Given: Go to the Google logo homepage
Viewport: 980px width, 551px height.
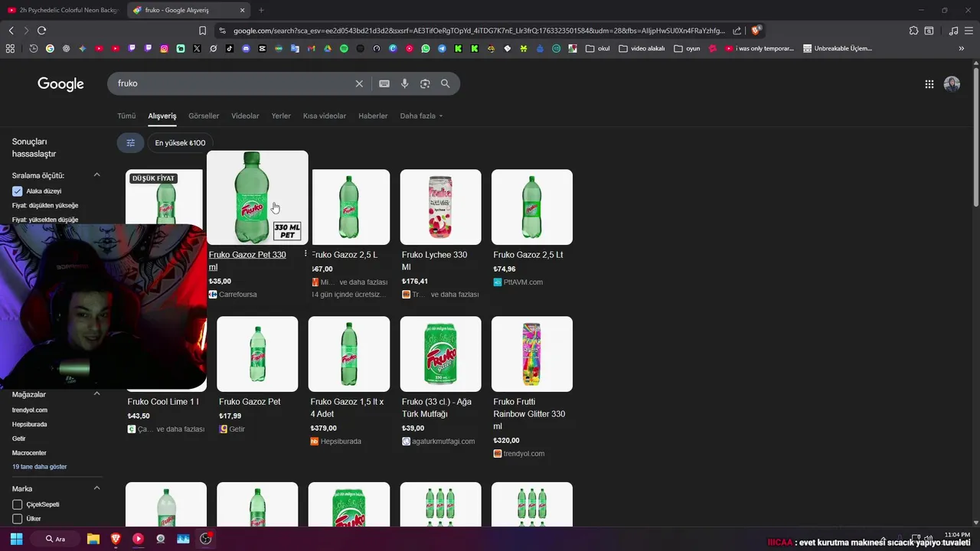Looking at the screenshot, I should (60, 84).
